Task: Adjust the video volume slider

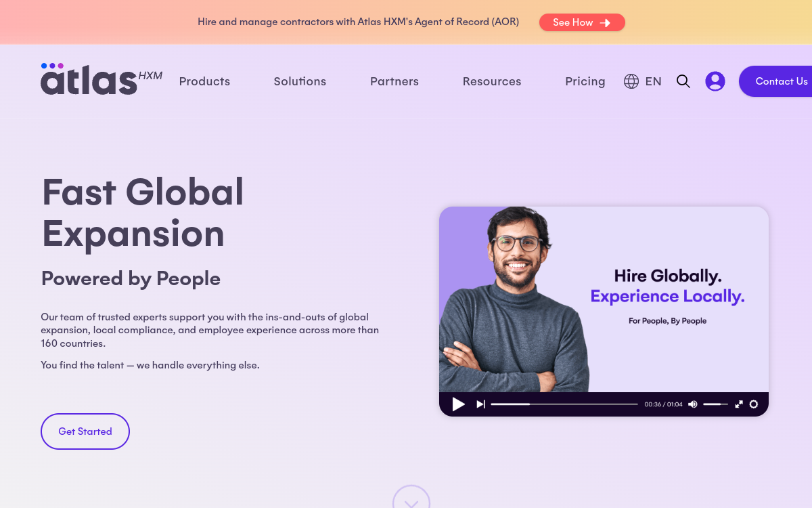Action: click(715, 404)
